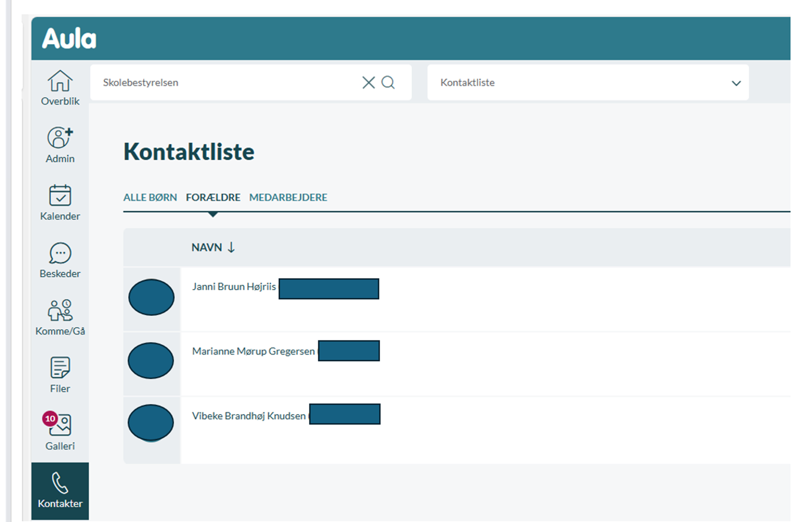Image resolution: width=812 pixels, height=522 pixels.
Task: Open contact Janni Bruun Højriis
Action: [x=234, y=287]
